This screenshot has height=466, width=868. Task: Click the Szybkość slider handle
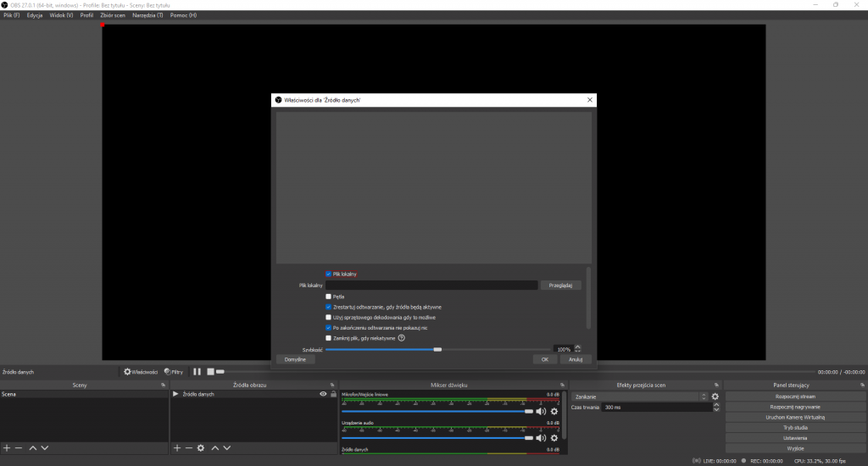tap(437, 348)
